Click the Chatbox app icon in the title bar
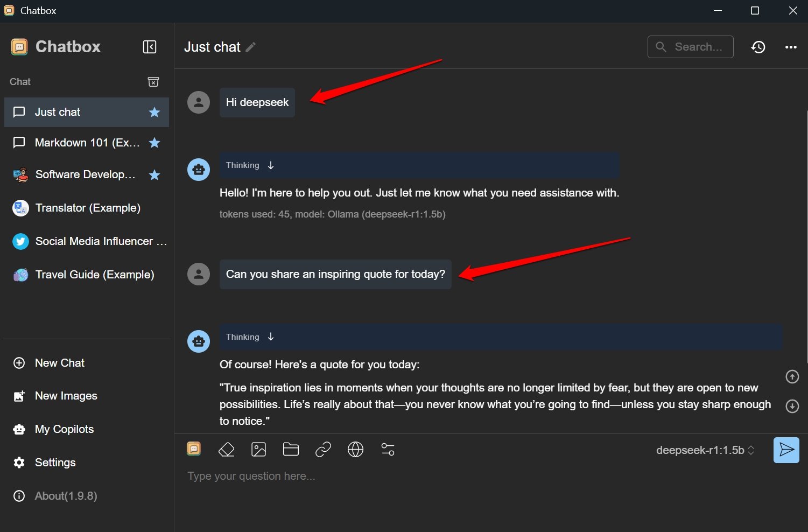This screenshot has height=532, width=808. point(9,10)
